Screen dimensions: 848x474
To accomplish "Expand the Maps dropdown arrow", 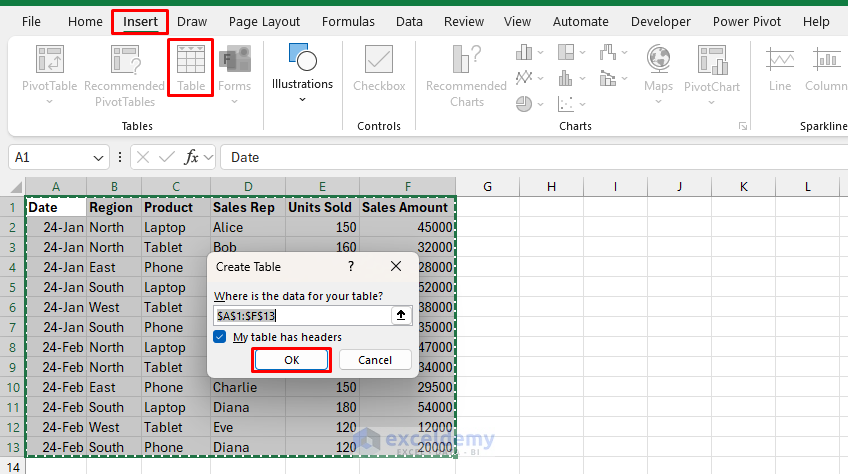I will coord(658,102).
